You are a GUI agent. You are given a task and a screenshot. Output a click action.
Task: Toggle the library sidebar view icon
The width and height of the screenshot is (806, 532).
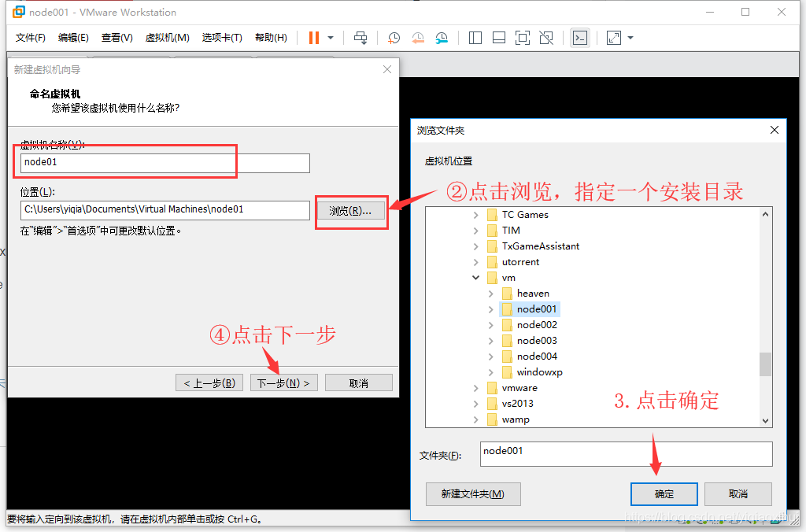[475, 38]
